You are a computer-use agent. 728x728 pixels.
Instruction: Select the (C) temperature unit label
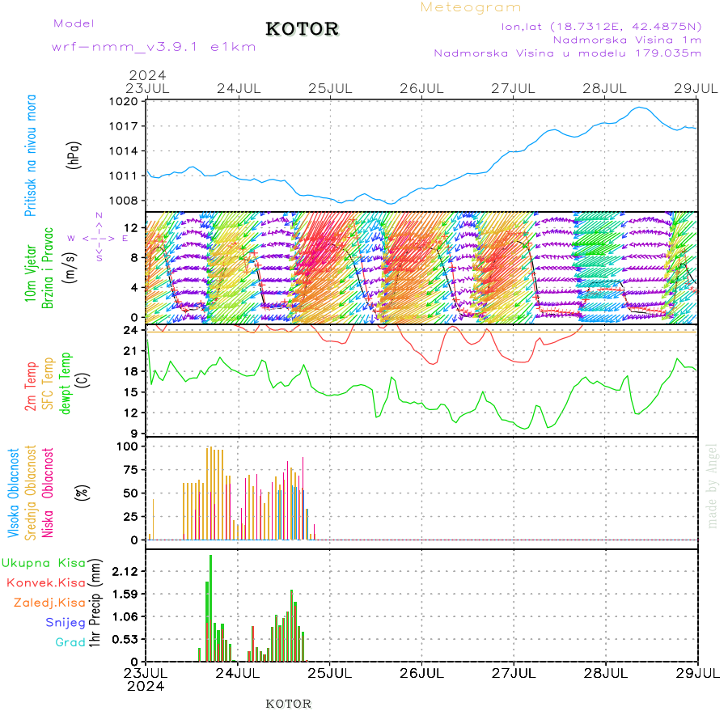(83, 380)
